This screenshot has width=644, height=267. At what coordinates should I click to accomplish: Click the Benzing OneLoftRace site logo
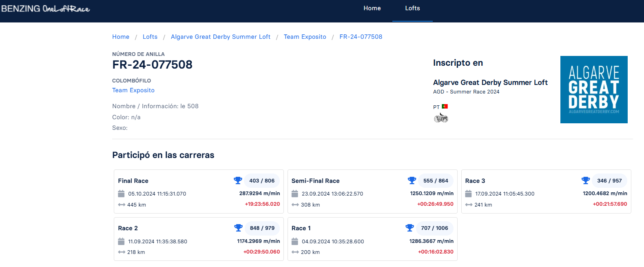tap(45, 9)
